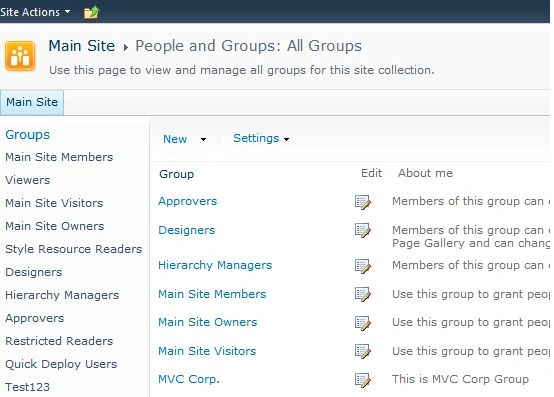Open Style Resource Readers in sidebar
Screen dimensions: 554x397
coord(73,249)
